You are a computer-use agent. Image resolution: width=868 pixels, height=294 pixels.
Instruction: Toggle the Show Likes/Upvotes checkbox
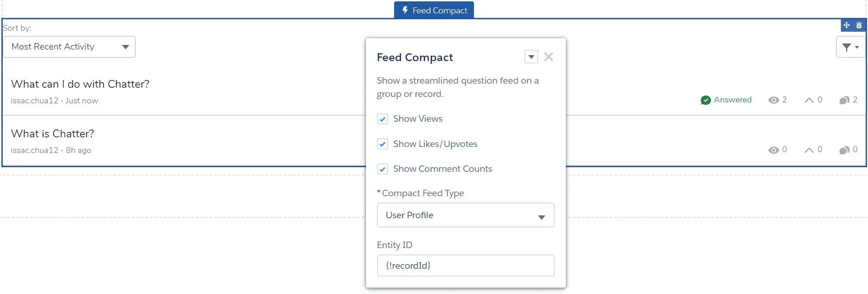tap(383, 144)
